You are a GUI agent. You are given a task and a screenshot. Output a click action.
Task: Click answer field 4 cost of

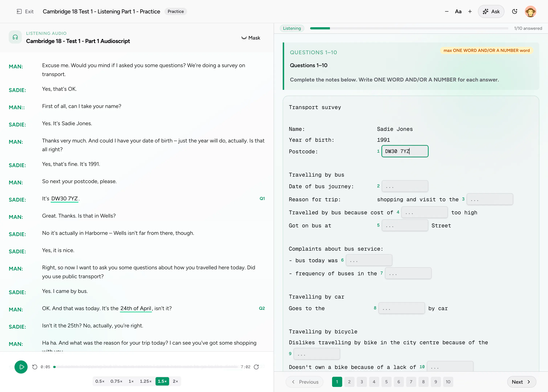point(424,212)
